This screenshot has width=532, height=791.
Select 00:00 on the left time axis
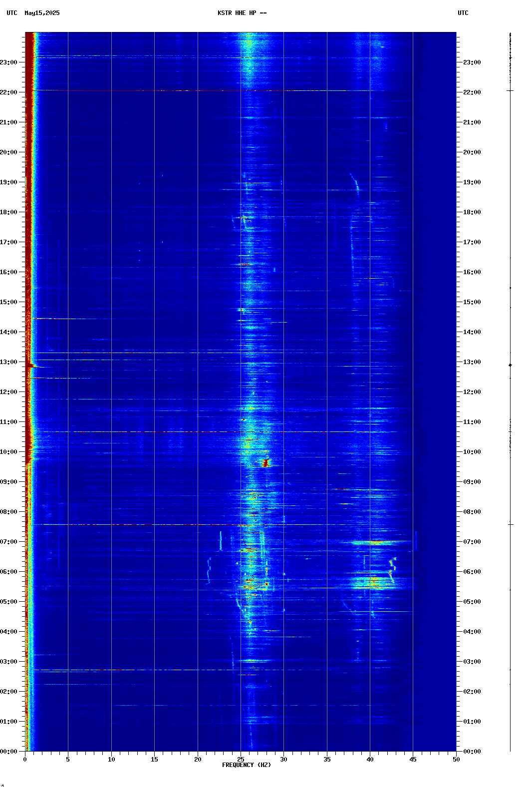pos(8,752)
